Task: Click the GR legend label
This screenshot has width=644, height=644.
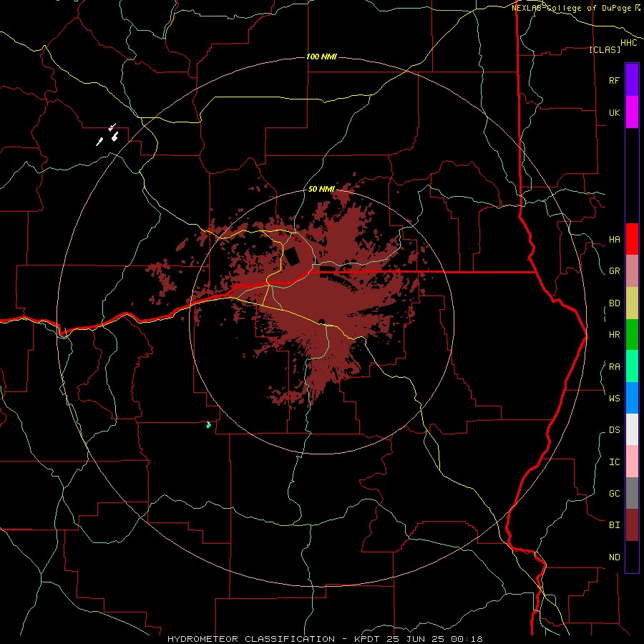Action: click(614, 271)
